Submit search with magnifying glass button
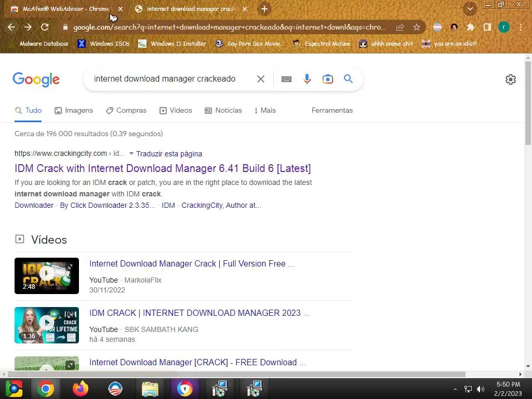 tap(349, 79)
